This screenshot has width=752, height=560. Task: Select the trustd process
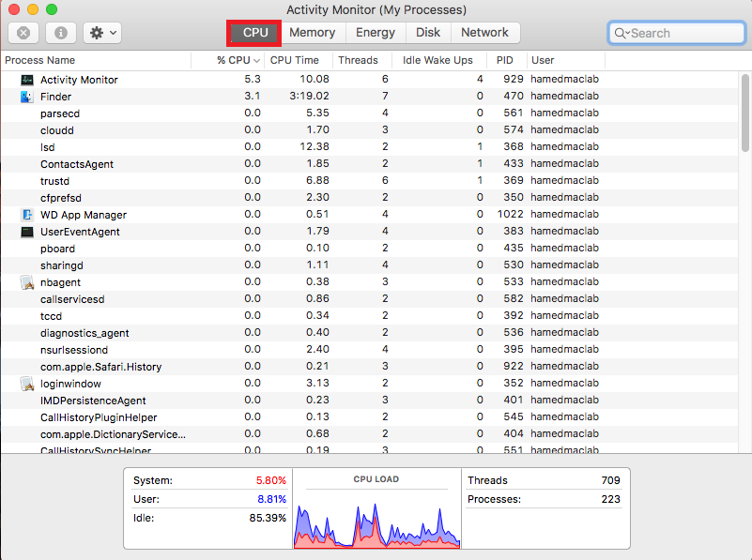pyautogui.click(x=54, y=181)
